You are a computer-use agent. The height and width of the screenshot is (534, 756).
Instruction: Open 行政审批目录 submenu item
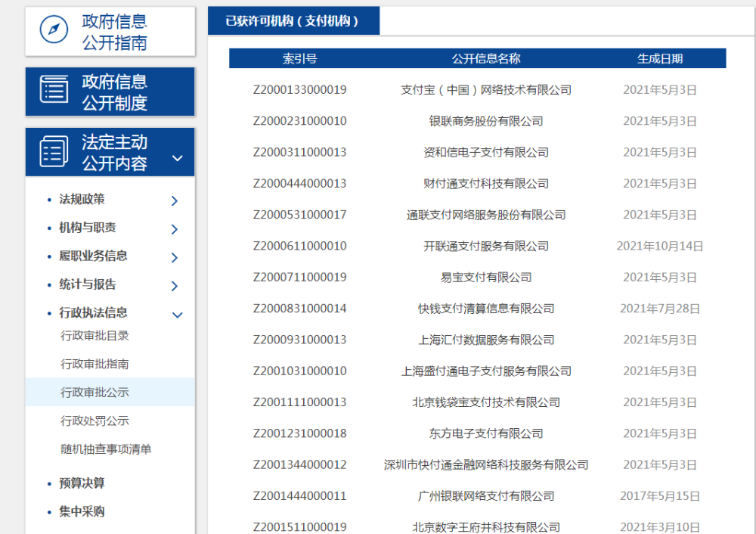pos(95,336)
